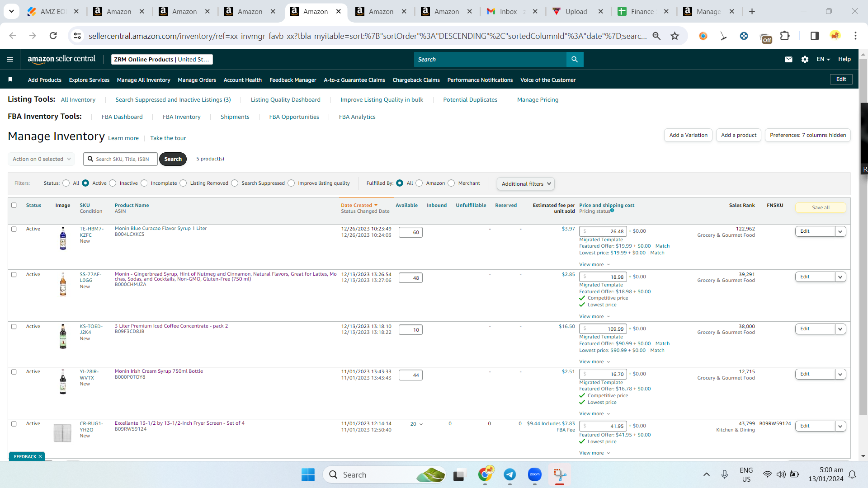Viewport: 868px width, 488px height.
Task: Open Manage All Inventory menu item
Action: coord(143,80)
